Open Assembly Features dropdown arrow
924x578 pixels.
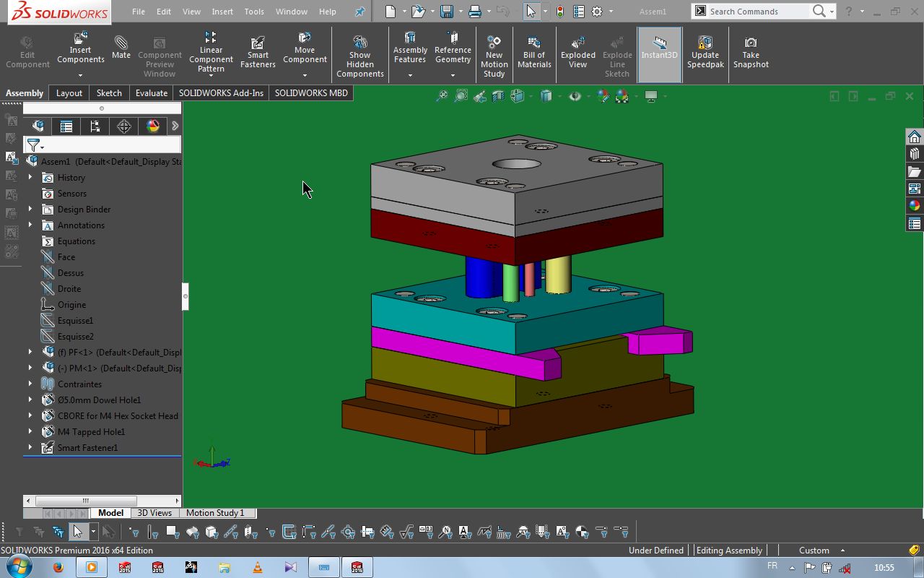(410, 75)
